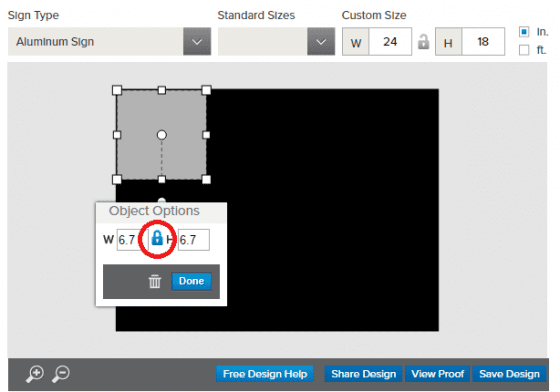Click the center circle handle of gray square
This screenshot has height=392, width=560.
(x=161, y=135)
